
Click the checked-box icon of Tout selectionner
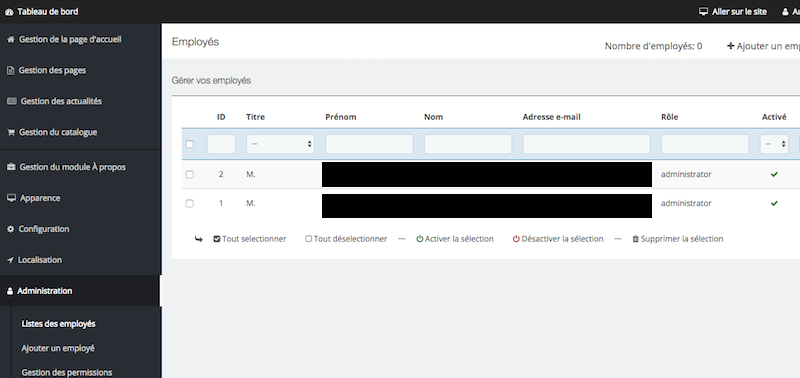217,239
